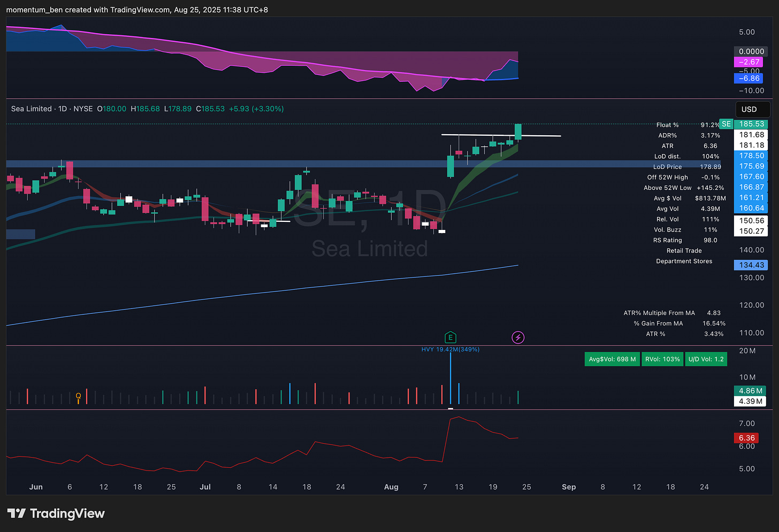Click the Vol. Buzz row
This screenshot has width=779, height=532.
point(685,229)
